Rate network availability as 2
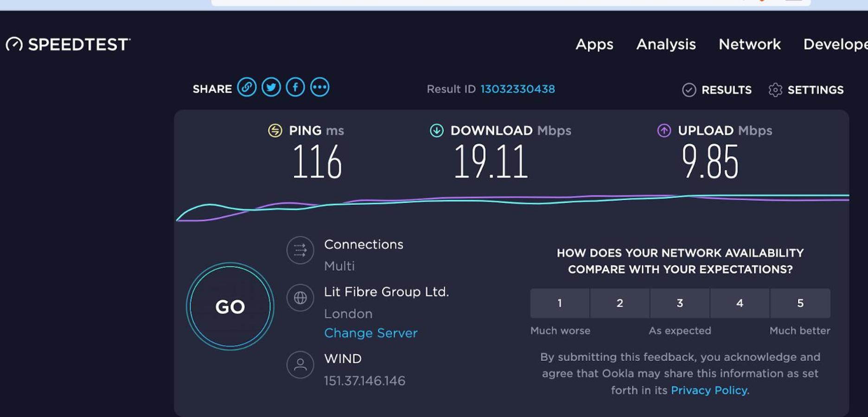This screenshot has width=868, height=417. click(x=620, y=303)
